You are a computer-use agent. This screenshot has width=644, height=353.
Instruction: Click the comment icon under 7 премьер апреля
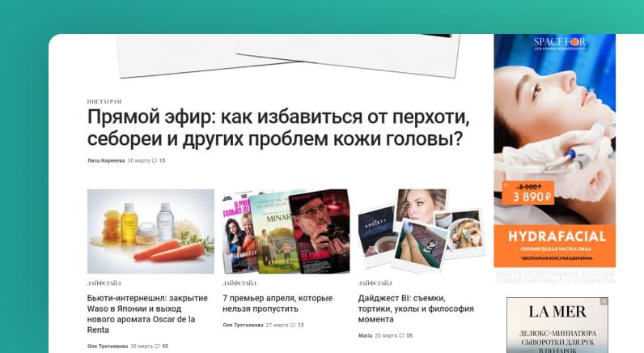(x=293, y=325)
